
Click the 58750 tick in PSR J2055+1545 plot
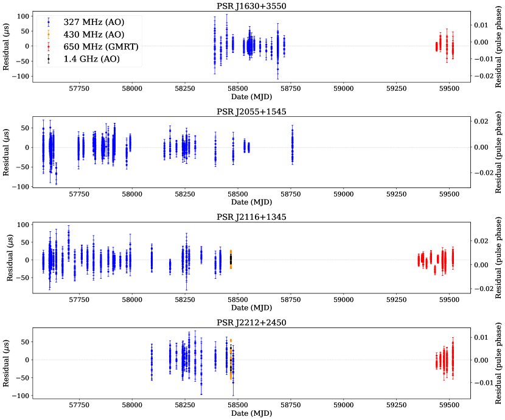click(290, 194)
